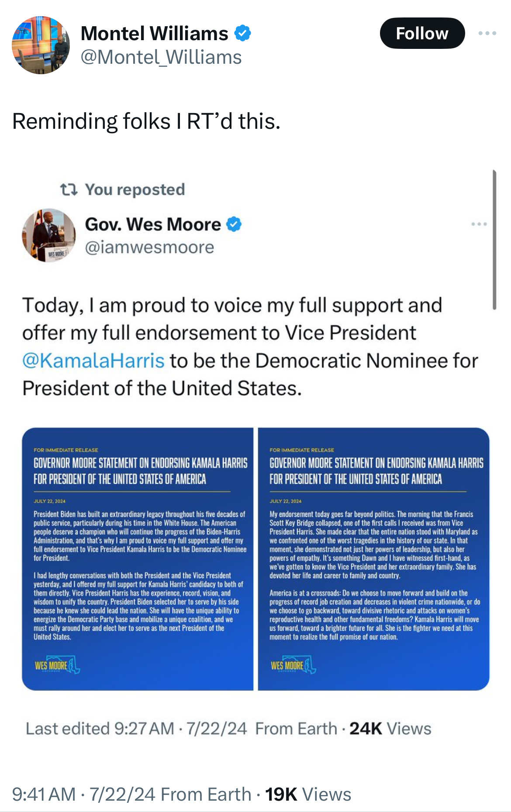Open the Montel Williams display name

tap(154, 34)
